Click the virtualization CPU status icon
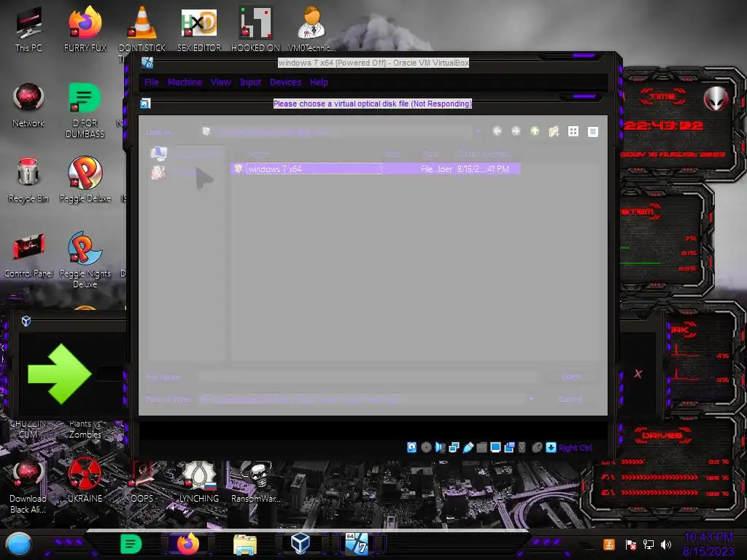The image size is (747, 560). (522, 448)
